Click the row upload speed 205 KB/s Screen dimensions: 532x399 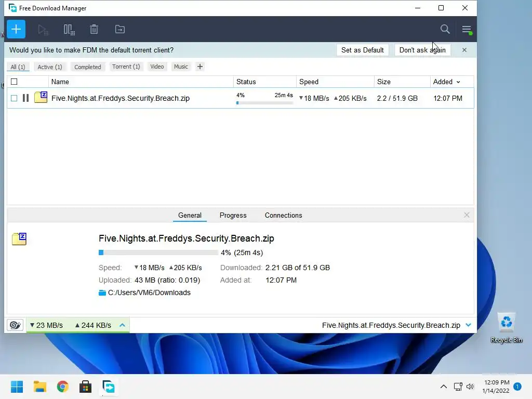point(350,98)
